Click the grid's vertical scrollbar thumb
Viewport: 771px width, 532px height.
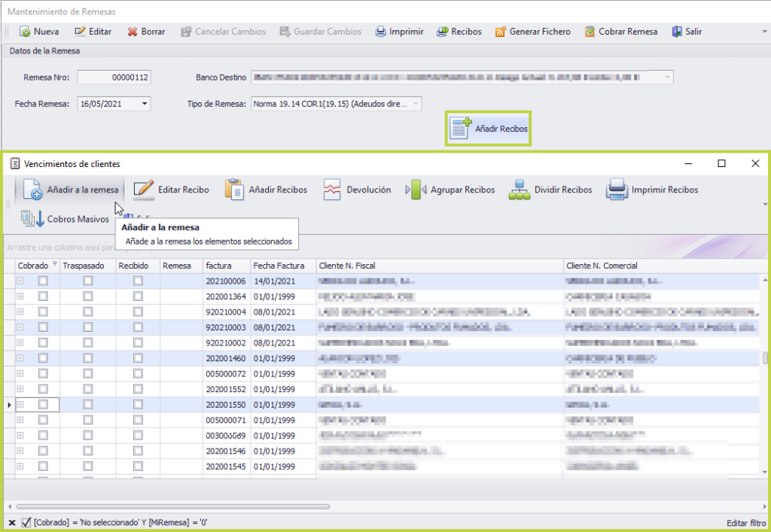click(765, 358)
